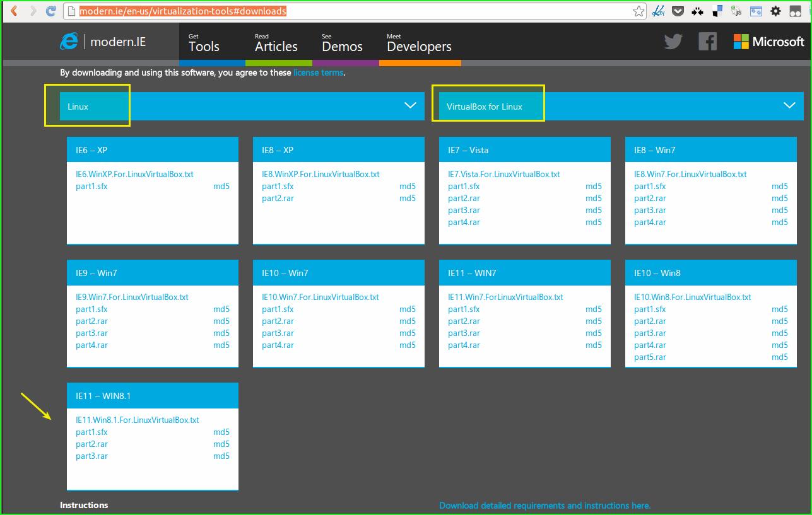Download part2.rar under IE8 – XP
Image resolution: width=812 pixels, height=515 pixels.
point(278,198)
